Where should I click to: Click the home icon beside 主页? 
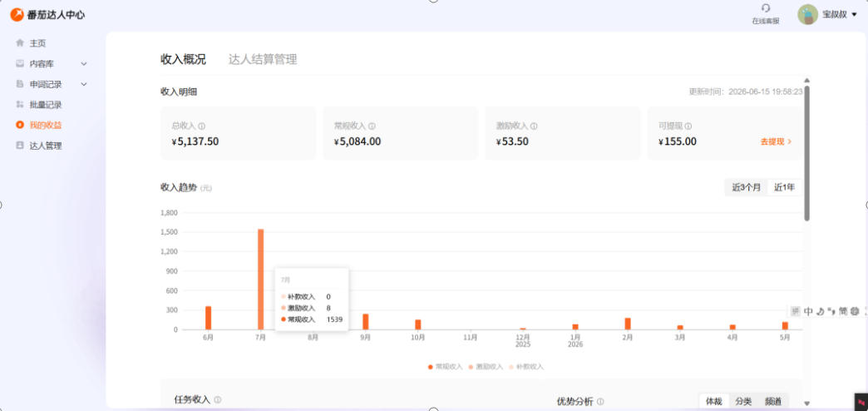20,42
